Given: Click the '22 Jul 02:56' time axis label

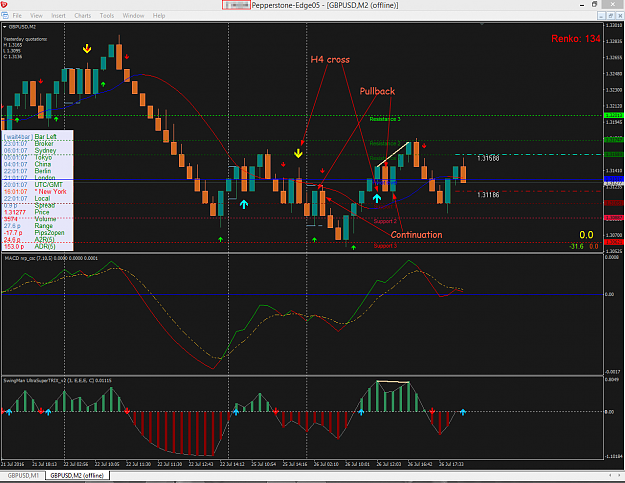Looking at the screenshot, I should 75,464.
